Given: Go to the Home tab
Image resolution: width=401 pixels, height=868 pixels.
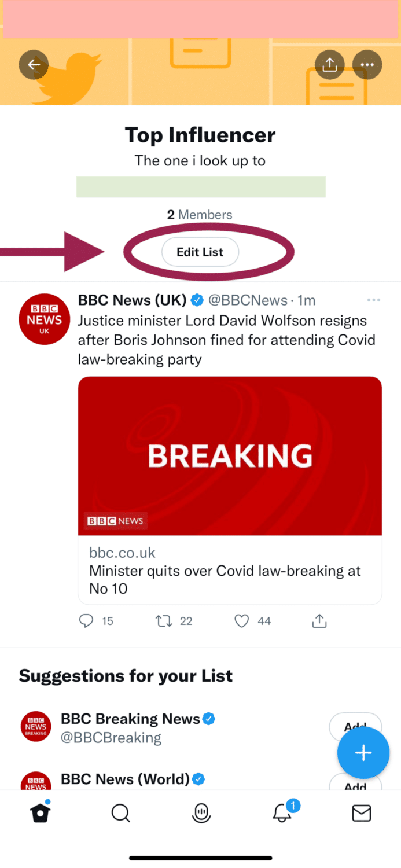Looking at the screenshot, I should [41, 812].
